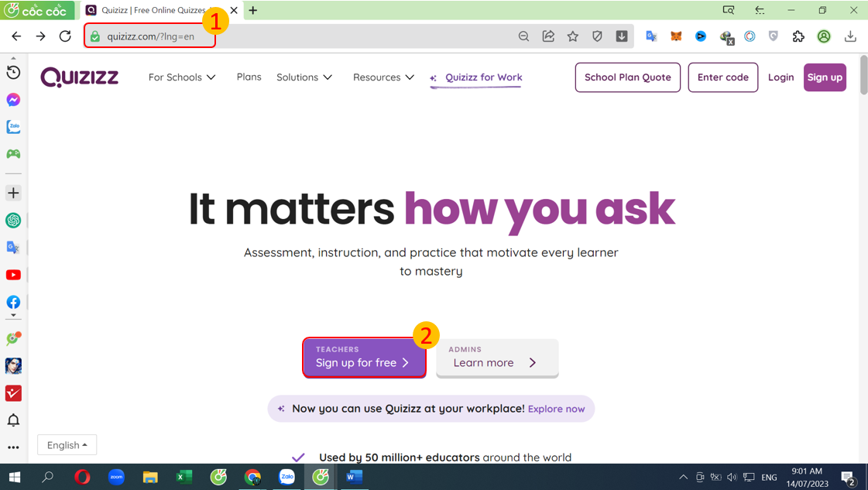Expand the Solutions dropdown menu
The image size is (868, 490).
pos(304,77)
